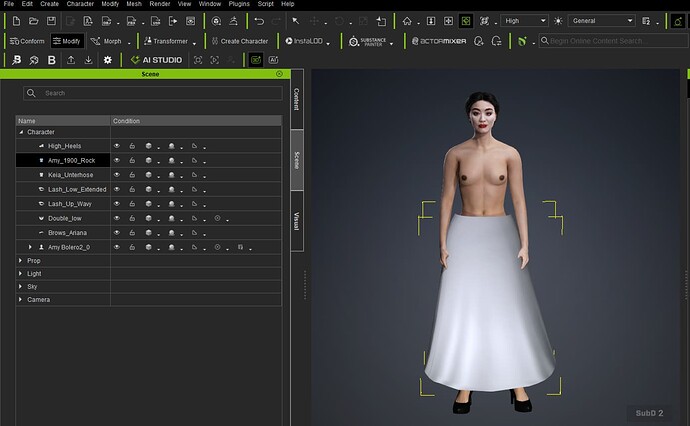Click the Modify button

click(x=67, y=41)
